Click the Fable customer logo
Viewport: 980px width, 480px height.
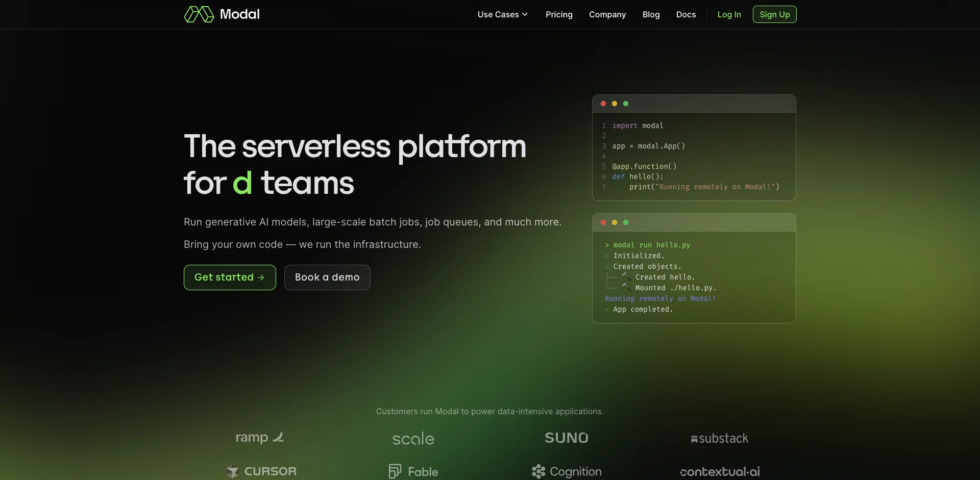413,471
